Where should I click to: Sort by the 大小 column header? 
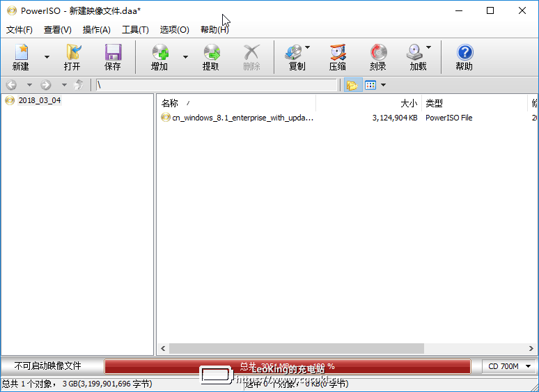[x=369, y=103]
